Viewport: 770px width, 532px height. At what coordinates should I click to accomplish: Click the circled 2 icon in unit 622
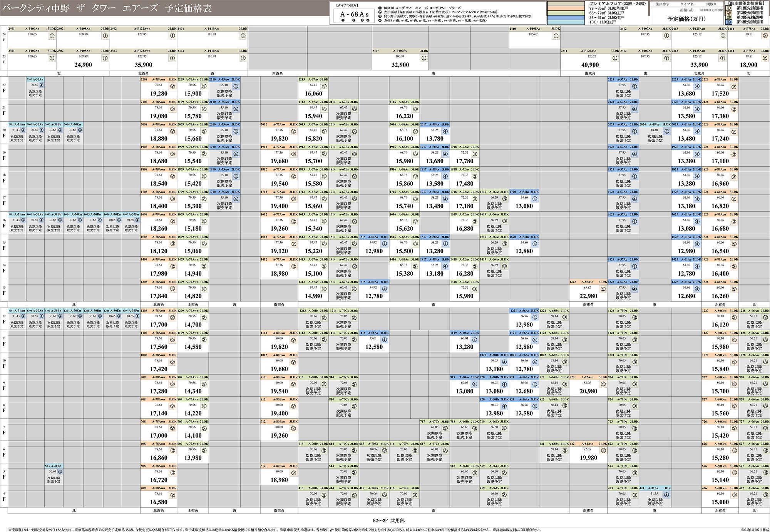(x=603, y=451)
